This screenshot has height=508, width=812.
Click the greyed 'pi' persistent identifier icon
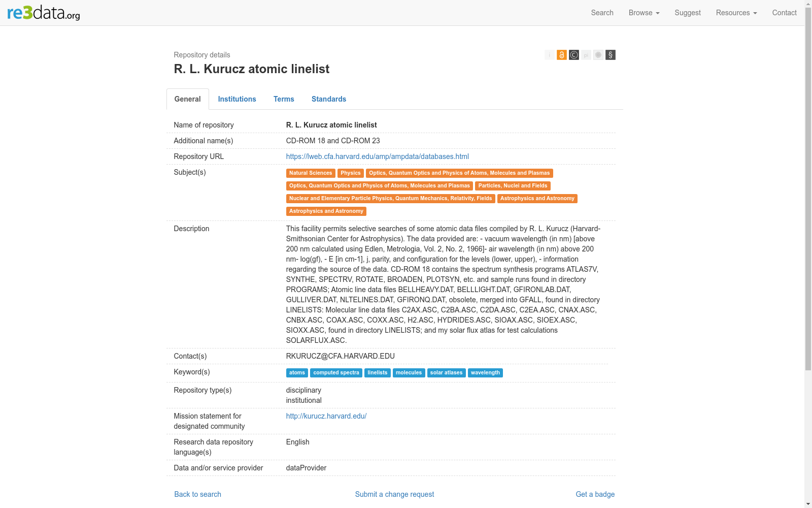[586, 55]
